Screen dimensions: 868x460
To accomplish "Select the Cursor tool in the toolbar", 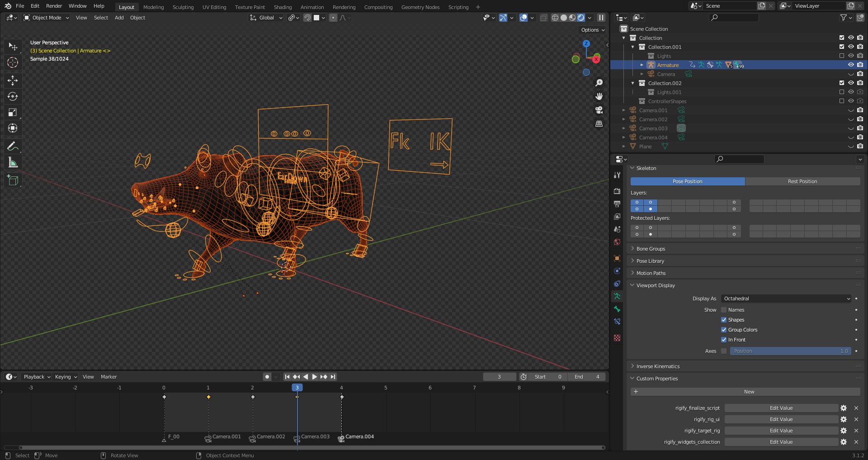I will point(13,62).
